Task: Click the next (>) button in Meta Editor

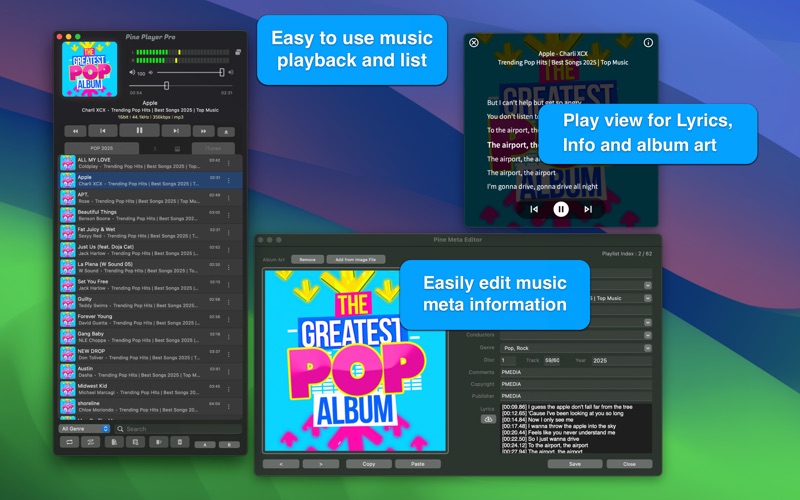Action: click(x=321, y=464)
